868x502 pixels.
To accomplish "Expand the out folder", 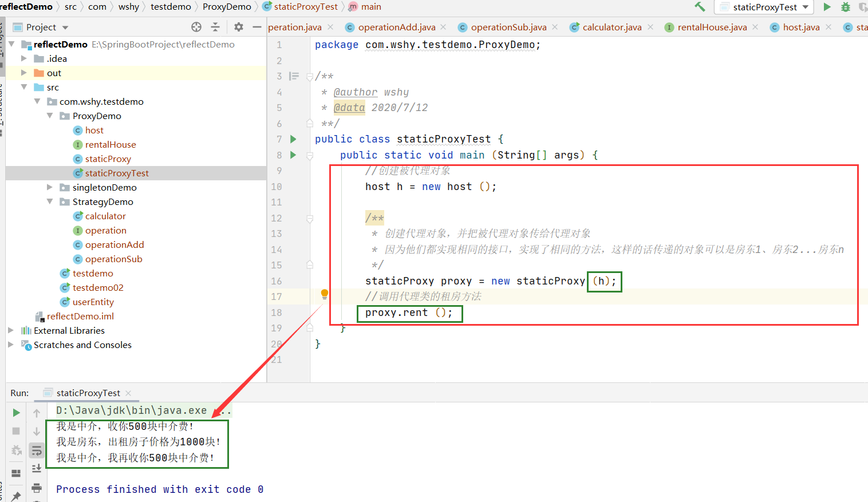I will [24, 73].
